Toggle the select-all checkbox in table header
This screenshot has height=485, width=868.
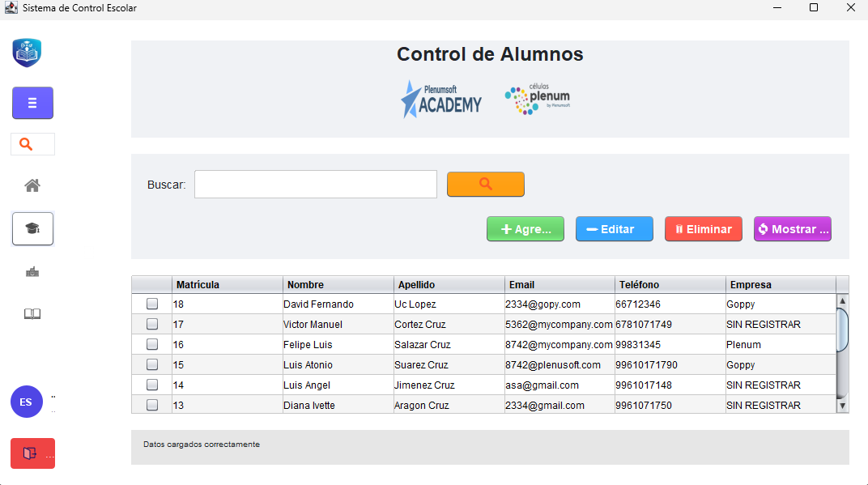(x=151, y=284)
